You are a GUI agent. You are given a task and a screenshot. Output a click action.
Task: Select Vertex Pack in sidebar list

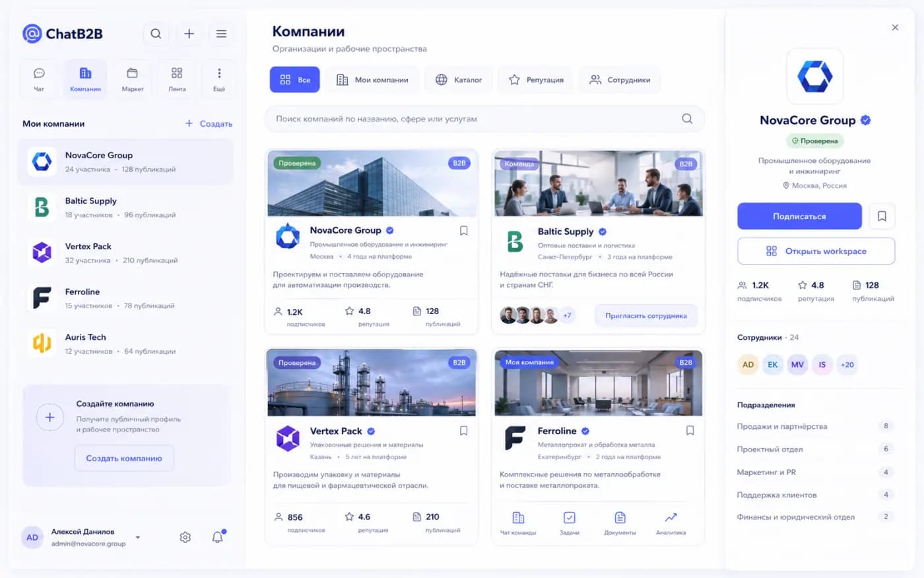coord(125,253)
